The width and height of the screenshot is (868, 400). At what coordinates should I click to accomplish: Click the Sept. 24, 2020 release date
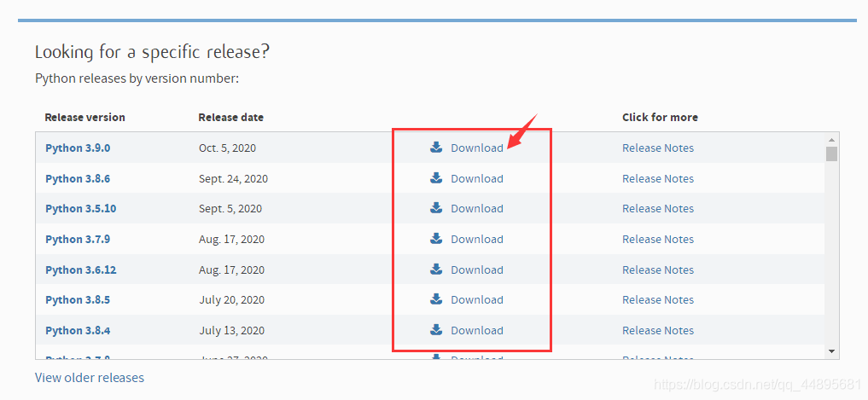point(234,179)
